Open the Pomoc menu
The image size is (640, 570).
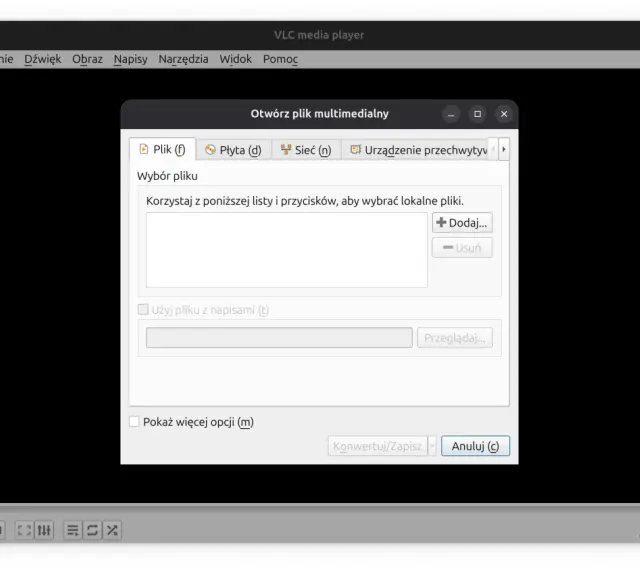pos(280,59)
